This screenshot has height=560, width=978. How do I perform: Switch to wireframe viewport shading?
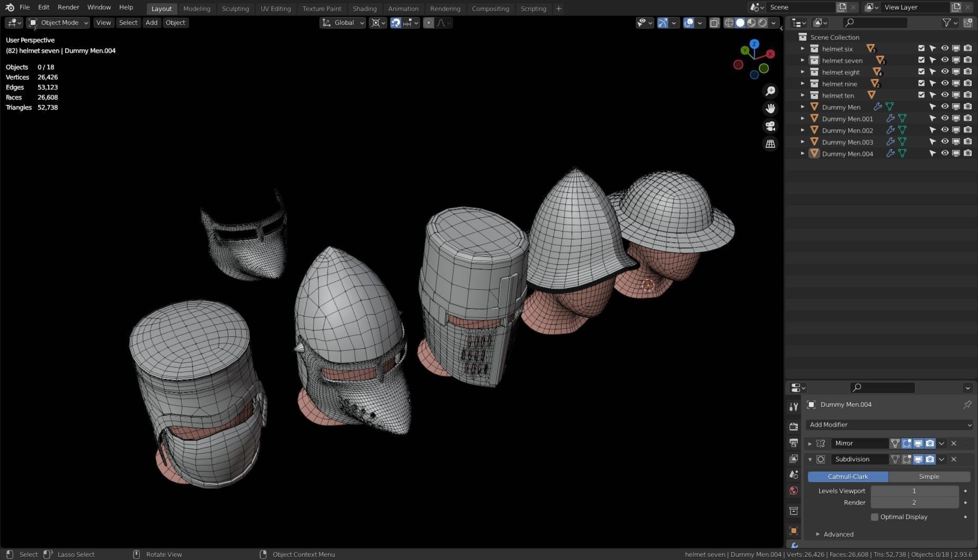pos(729,23)
